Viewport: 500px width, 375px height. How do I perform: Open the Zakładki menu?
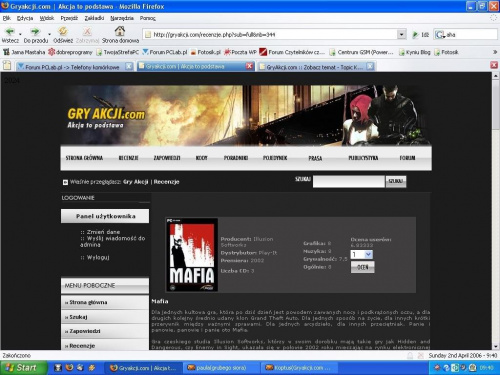tap(94, 18)
